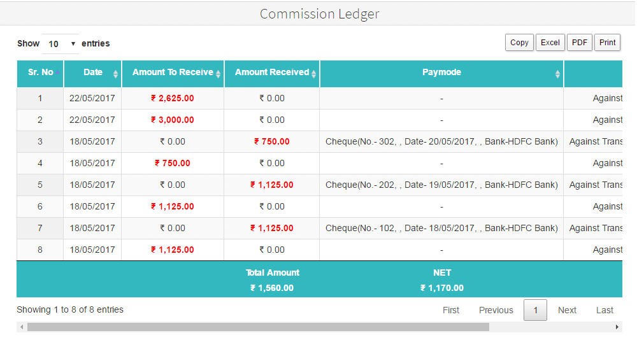Go to the Previous page
The image size is (644, 354).
point(496,310)
